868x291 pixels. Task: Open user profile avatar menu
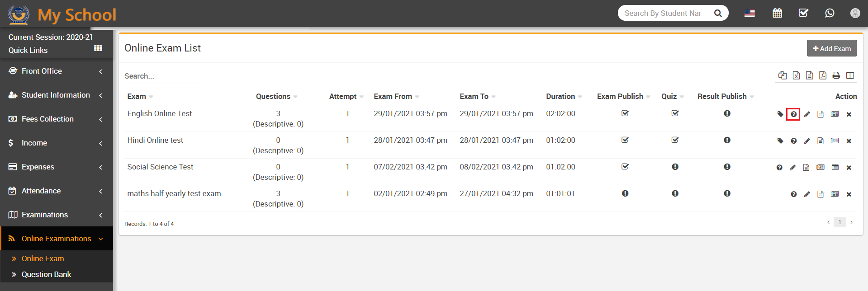[x=855, y=13]
